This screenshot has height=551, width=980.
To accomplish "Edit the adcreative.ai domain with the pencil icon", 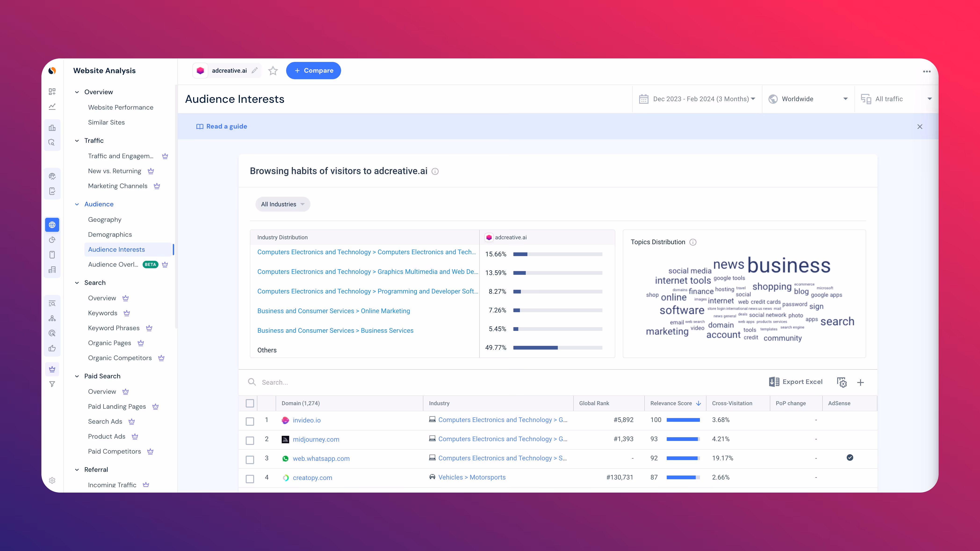I will [255, 70].
